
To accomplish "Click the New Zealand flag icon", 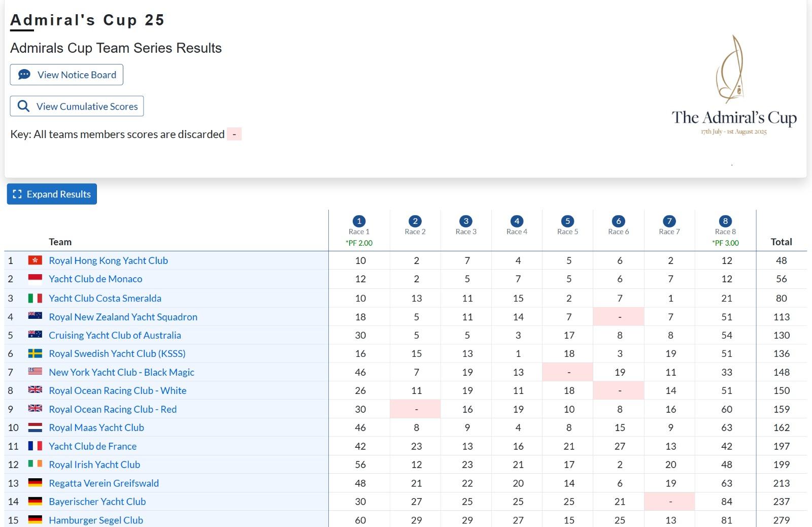I will pos(35,316).
